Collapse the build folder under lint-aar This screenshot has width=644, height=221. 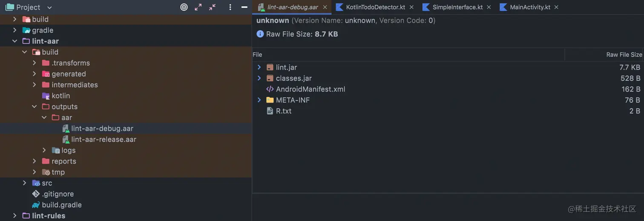coord(24,52)
